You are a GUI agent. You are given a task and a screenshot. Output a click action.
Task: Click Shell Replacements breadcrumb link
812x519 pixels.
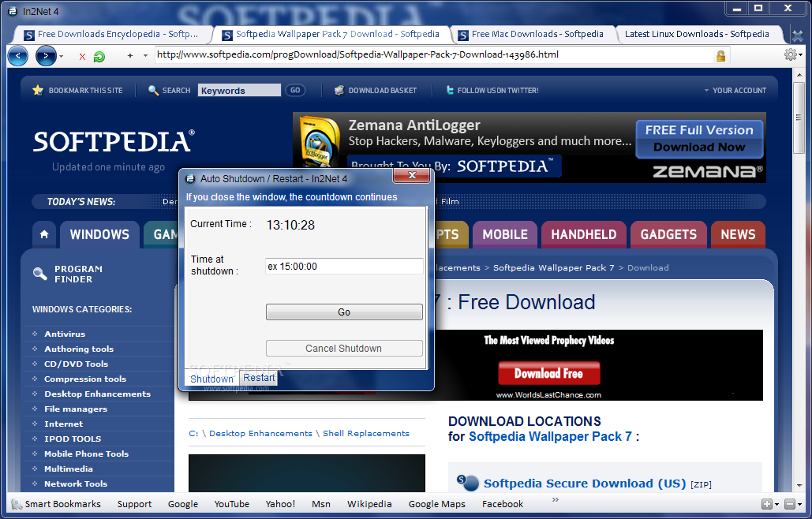pos(365,434)
